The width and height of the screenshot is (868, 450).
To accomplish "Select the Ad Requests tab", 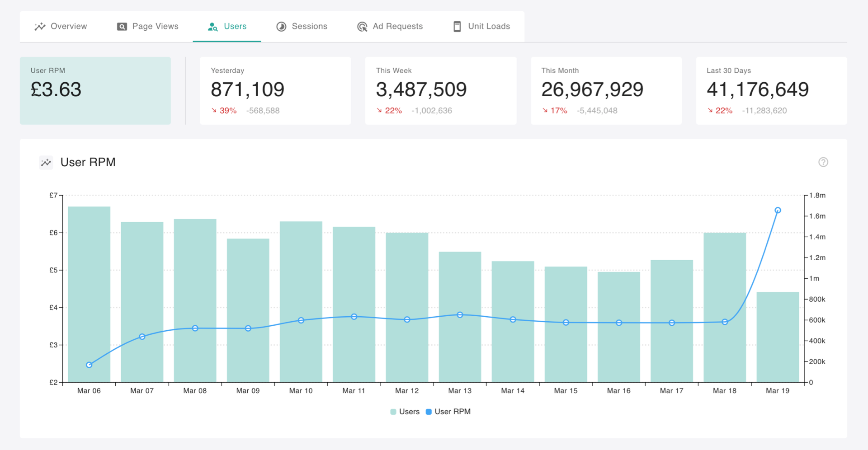I will tap(390, 27).
